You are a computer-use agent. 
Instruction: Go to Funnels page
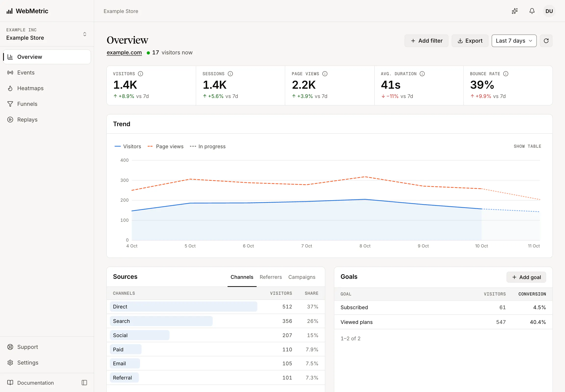(47, 104)
